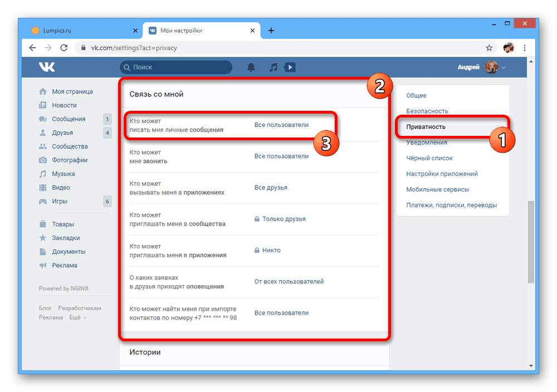Open Мобильные сервисы section
Viewport: 557px width, 392px height.
click(x=438, y=189)
